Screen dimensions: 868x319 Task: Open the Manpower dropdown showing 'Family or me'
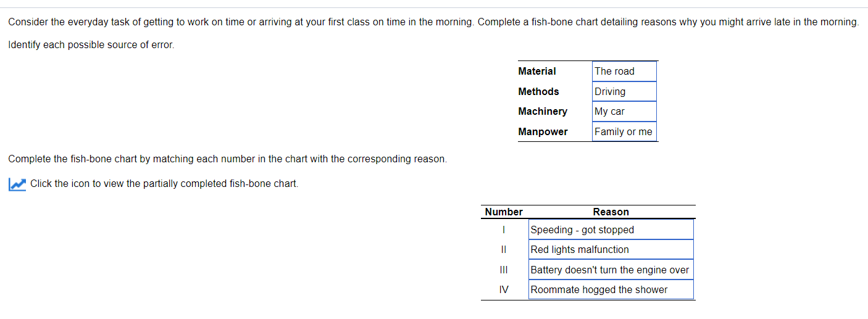point(624,131)
